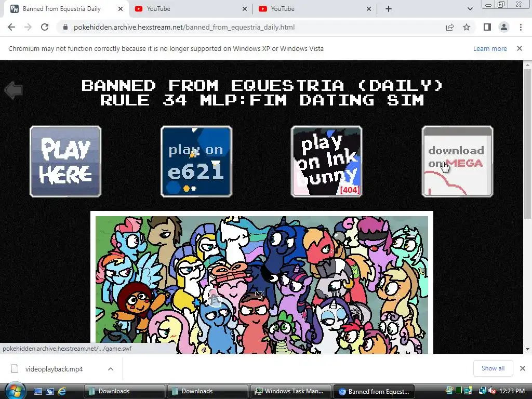Click the browser back arrow button

point(11,27)
